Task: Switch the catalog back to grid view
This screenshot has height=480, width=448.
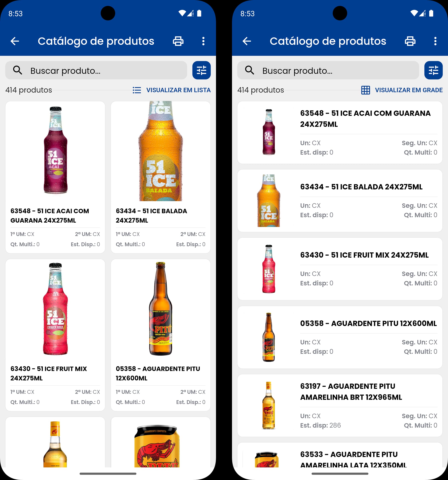Action: [409, 90]
